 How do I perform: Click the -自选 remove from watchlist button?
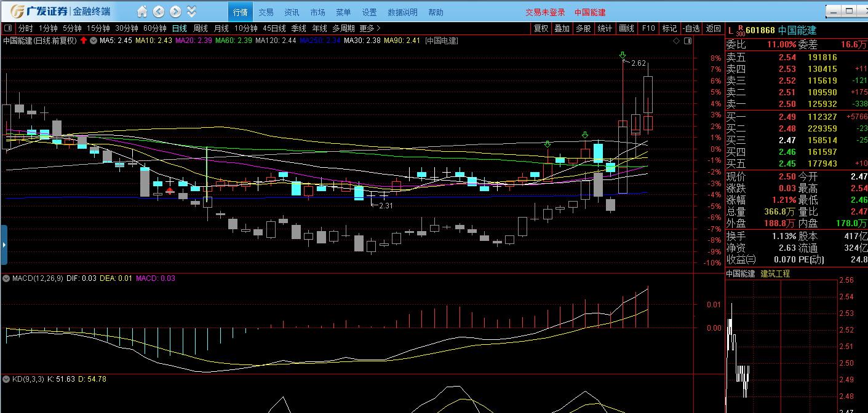point(691,28)
